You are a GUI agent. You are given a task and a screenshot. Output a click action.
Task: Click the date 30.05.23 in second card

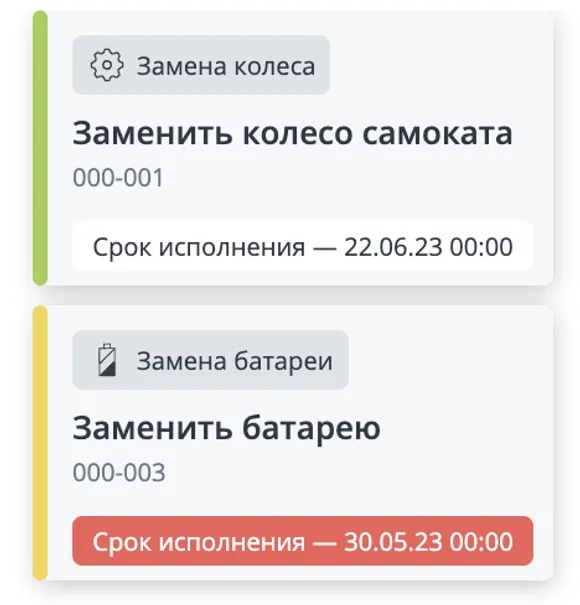(393, 542)
